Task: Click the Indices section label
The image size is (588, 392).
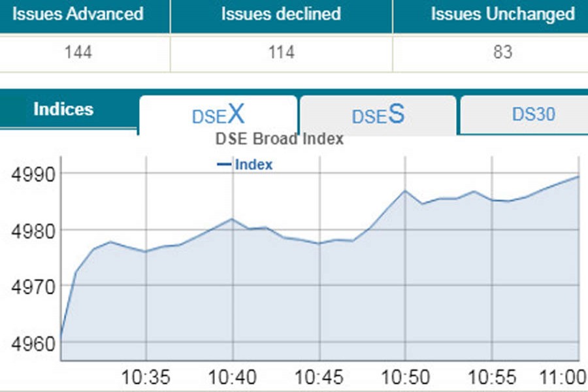Action: pos(63,109)
